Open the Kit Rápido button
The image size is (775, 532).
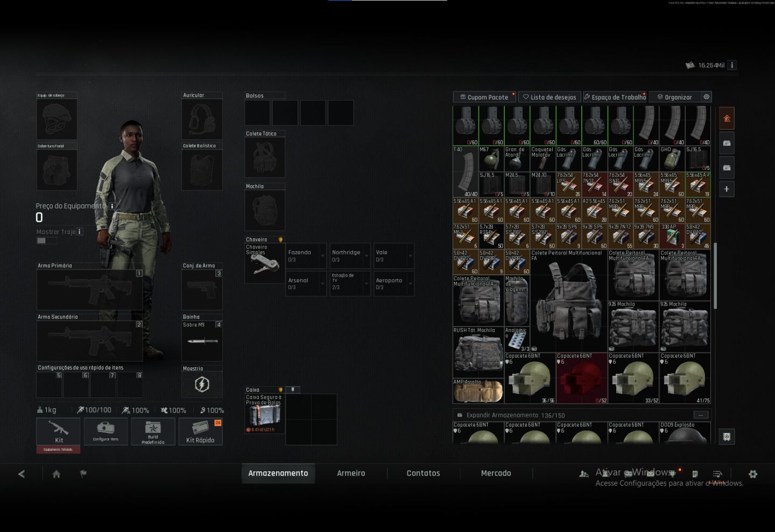(200, 431)
